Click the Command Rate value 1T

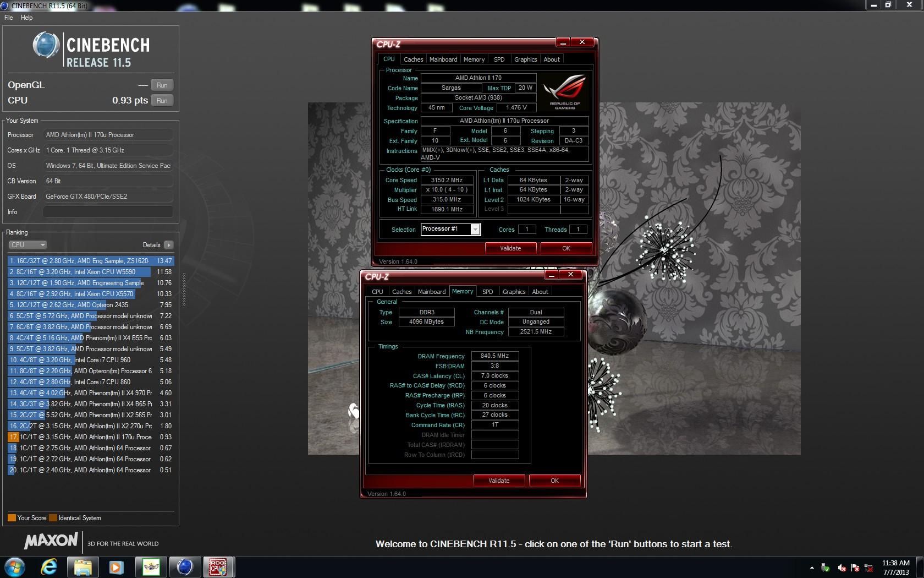(494, 425)
